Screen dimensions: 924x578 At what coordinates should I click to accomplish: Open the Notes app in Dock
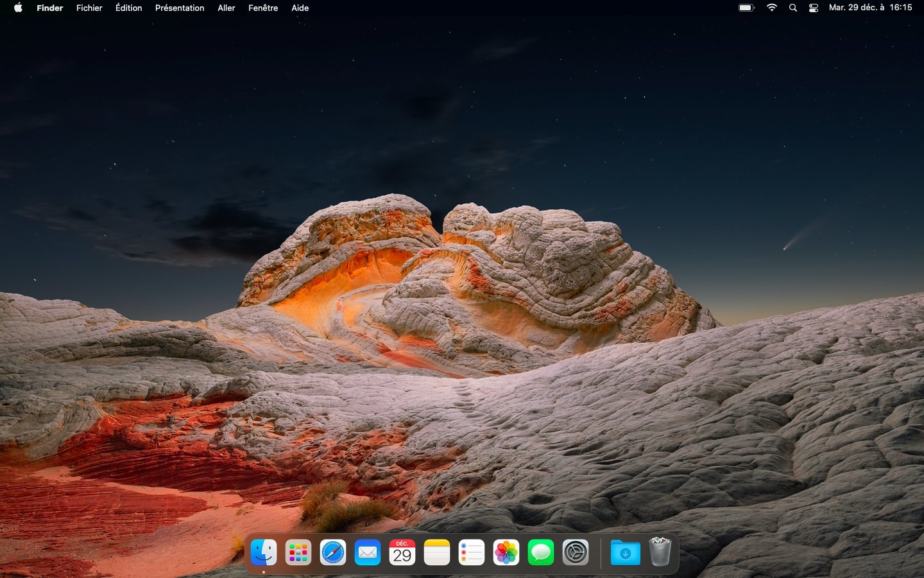tap(437, 552)
